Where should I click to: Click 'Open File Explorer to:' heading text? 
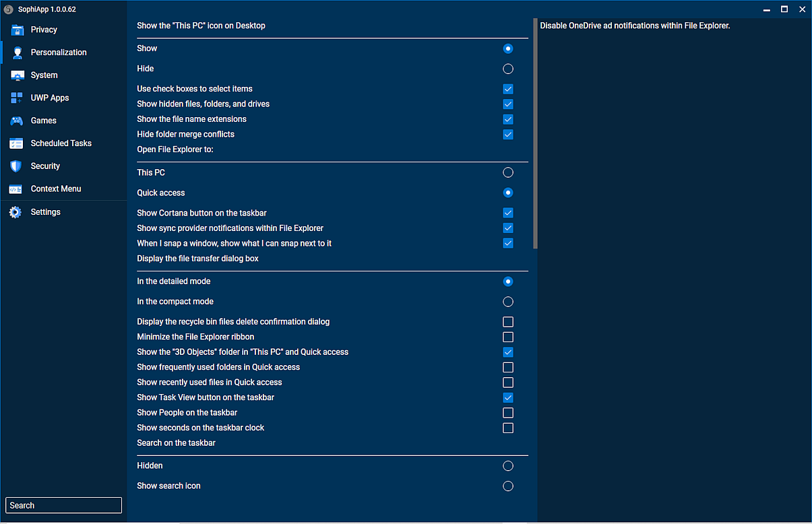[x=175, y=150]
